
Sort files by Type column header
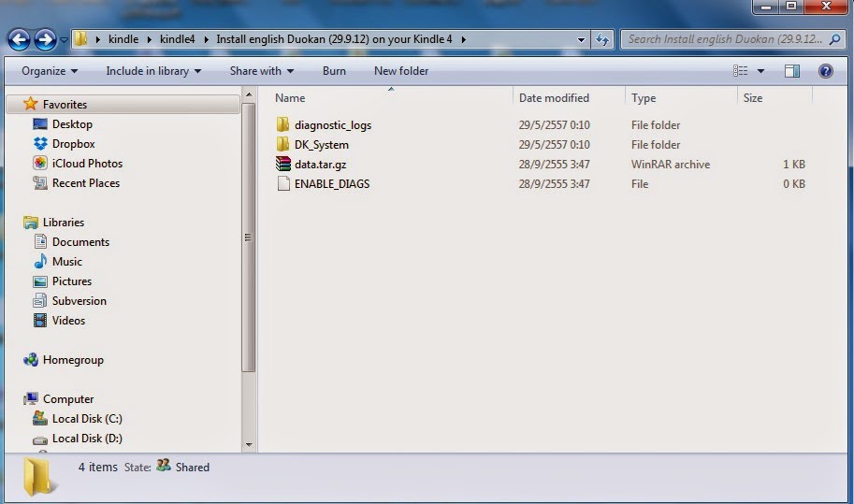pos(644,98)
